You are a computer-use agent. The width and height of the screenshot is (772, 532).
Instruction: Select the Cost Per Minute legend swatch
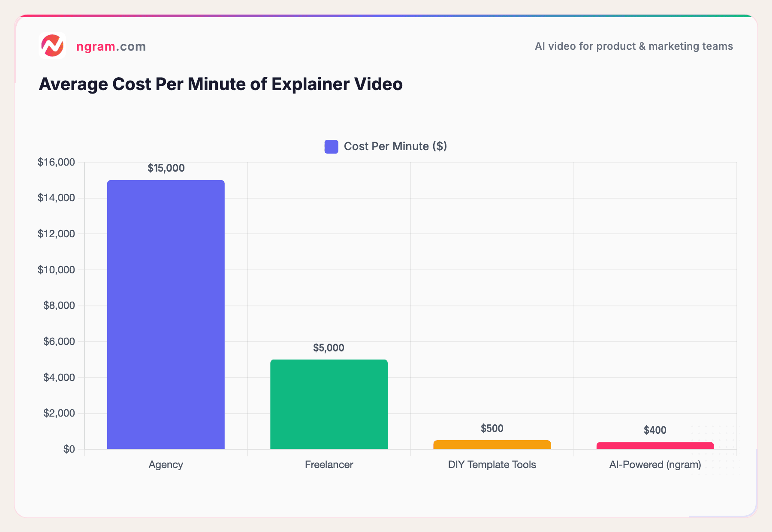pyautogui.click(x=331, y=146)
